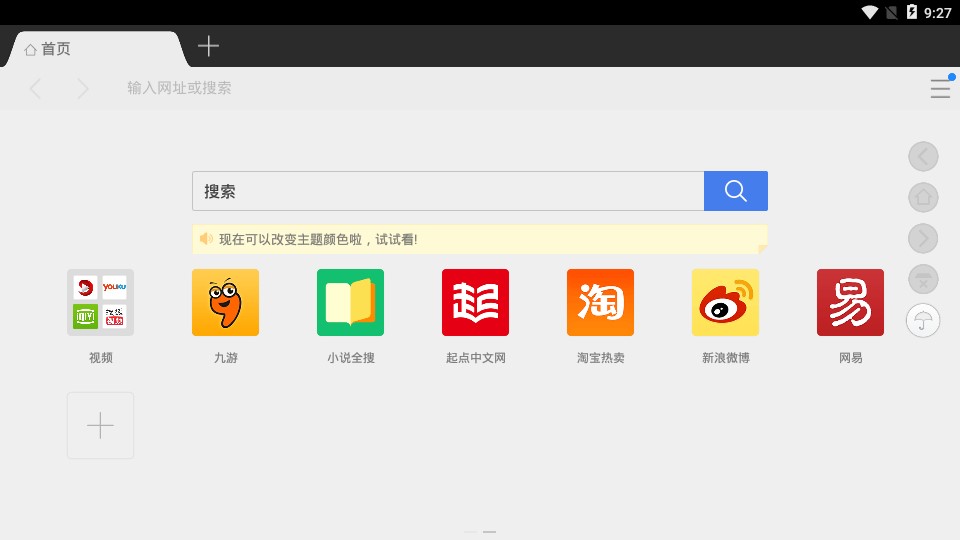
Task: Open the 网易 shortcut icon
Action: [x=850, y=302]
